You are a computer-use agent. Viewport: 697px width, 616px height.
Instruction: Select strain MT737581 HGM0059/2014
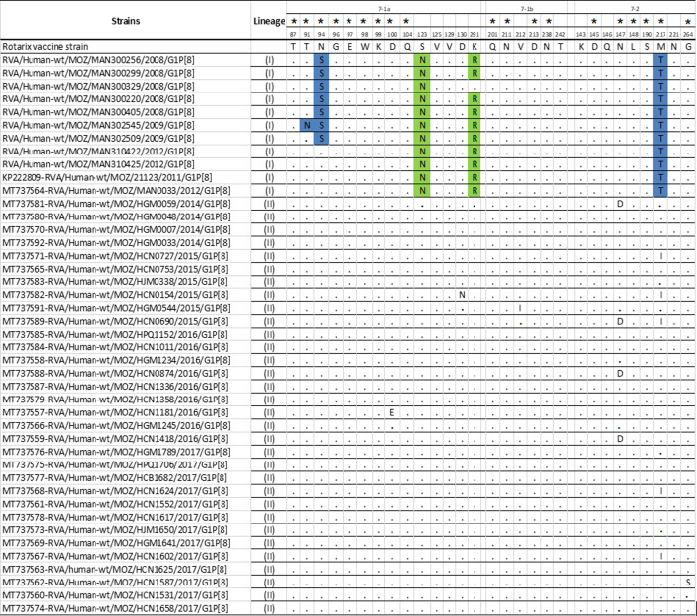[116, 204]
